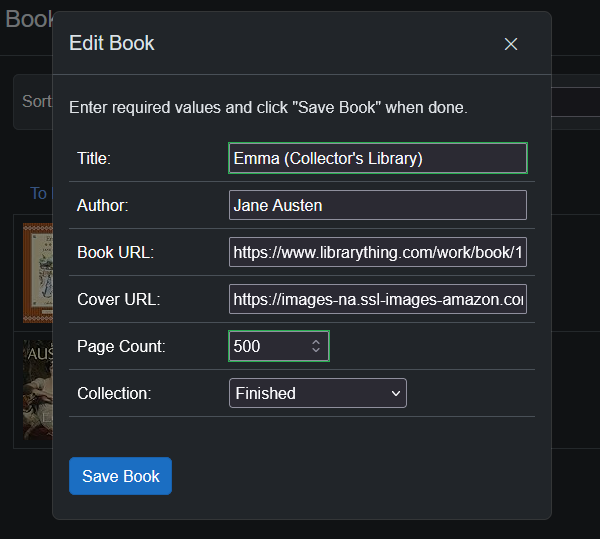
Task: Focus the Author input containing Jane Austen
Action: click(377, 205)
